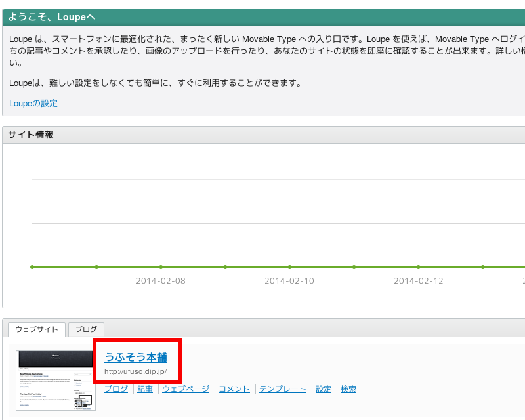Select the chart data point for 2014-02-08
Viewport: 525px width, 420px height.
[x=161, y=267]
